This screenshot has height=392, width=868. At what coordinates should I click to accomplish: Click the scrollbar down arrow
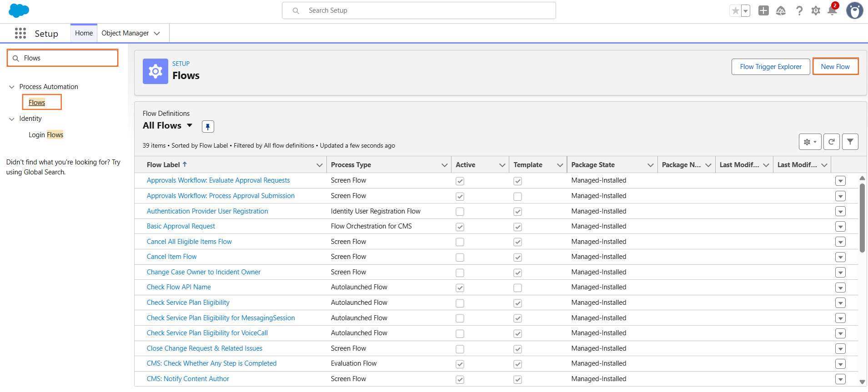(862, 382)
